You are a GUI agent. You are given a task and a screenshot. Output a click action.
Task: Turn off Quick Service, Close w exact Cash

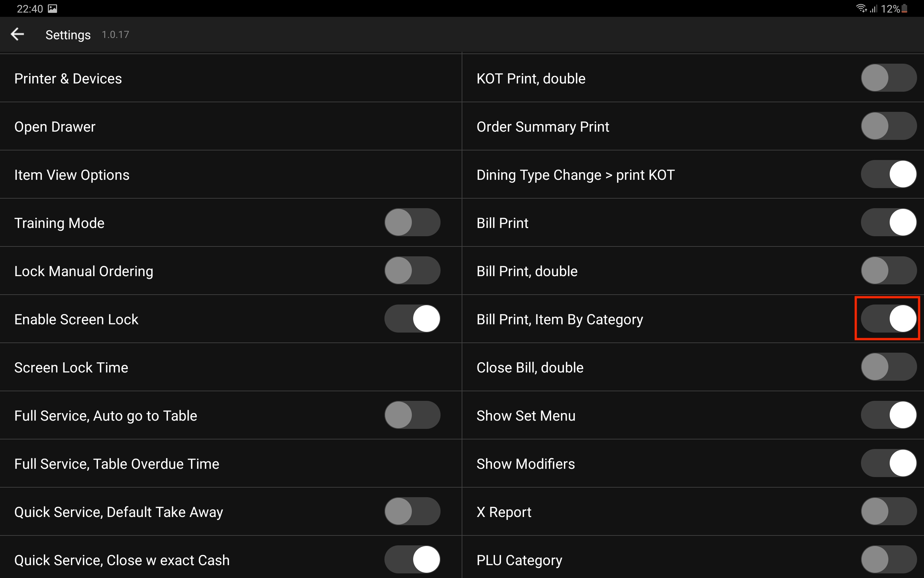point(412,560)
